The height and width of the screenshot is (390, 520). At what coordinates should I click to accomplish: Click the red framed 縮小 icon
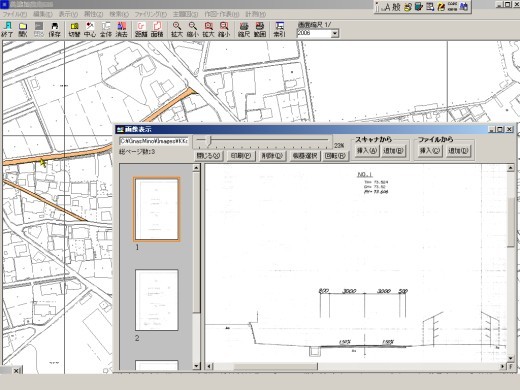pyautogui.click(x=224, y=29)
